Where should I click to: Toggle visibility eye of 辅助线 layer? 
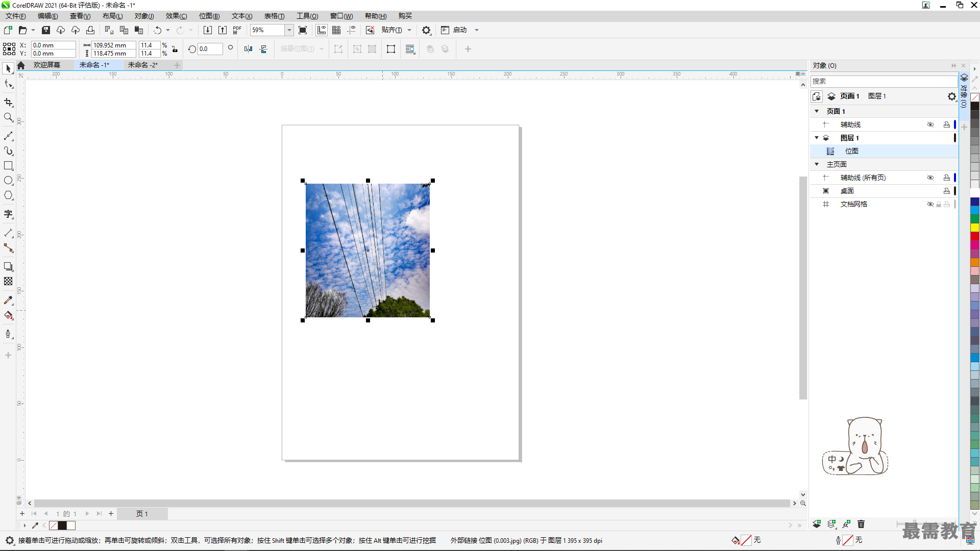click(930, 124)
